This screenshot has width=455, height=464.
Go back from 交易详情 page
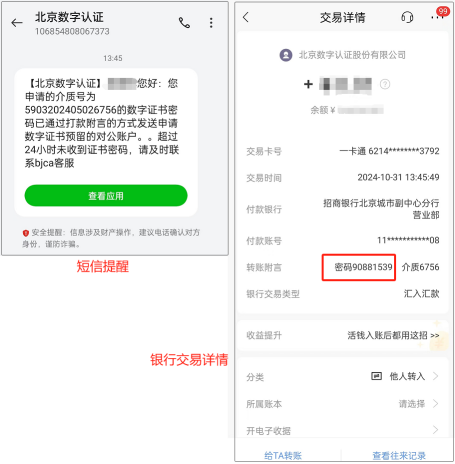(246, 17)
